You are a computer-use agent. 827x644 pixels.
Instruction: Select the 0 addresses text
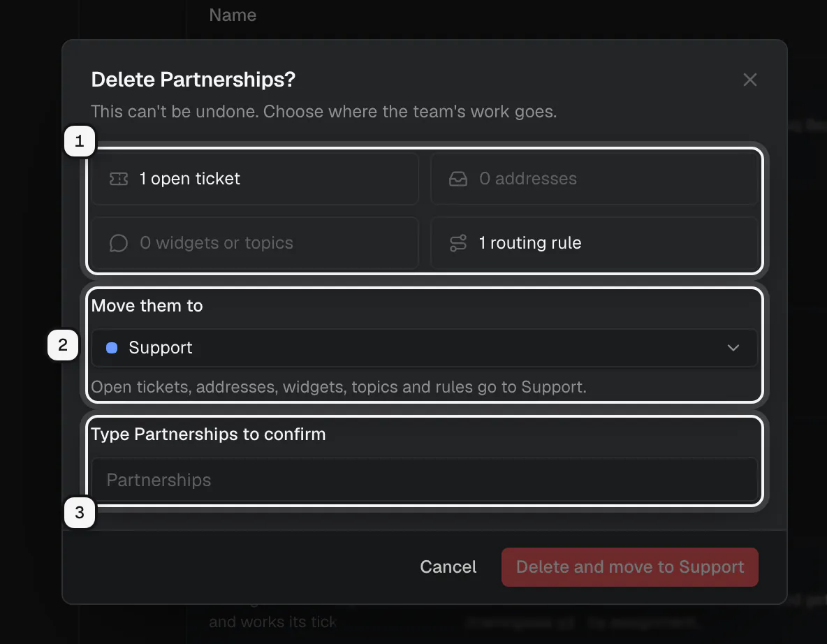[528, 179]
